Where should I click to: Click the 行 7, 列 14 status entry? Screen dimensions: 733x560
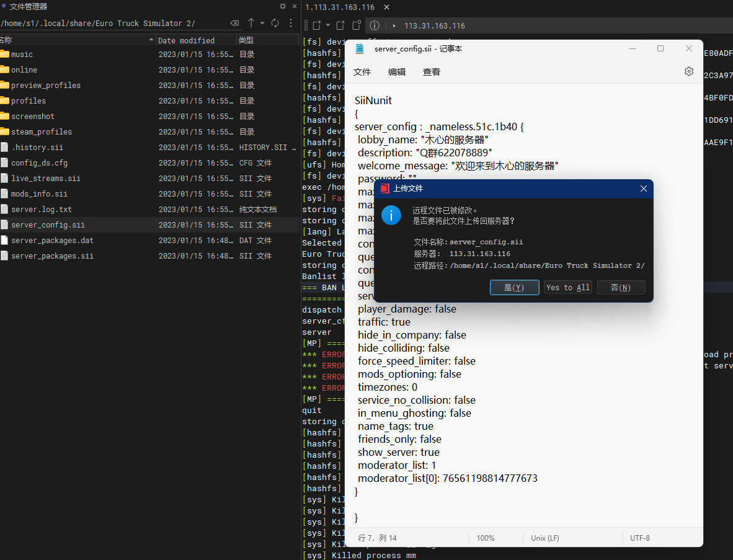point(377,538)
